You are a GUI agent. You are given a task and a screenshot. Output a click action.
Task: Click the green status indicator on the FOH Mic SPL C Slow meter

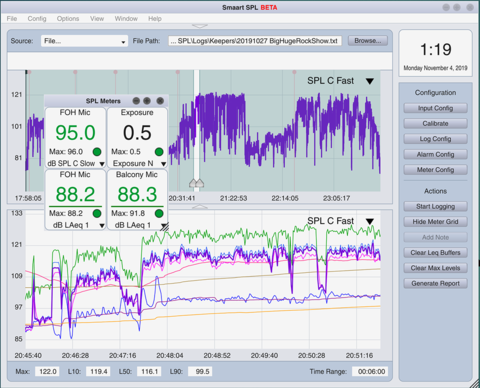(97, 152)
